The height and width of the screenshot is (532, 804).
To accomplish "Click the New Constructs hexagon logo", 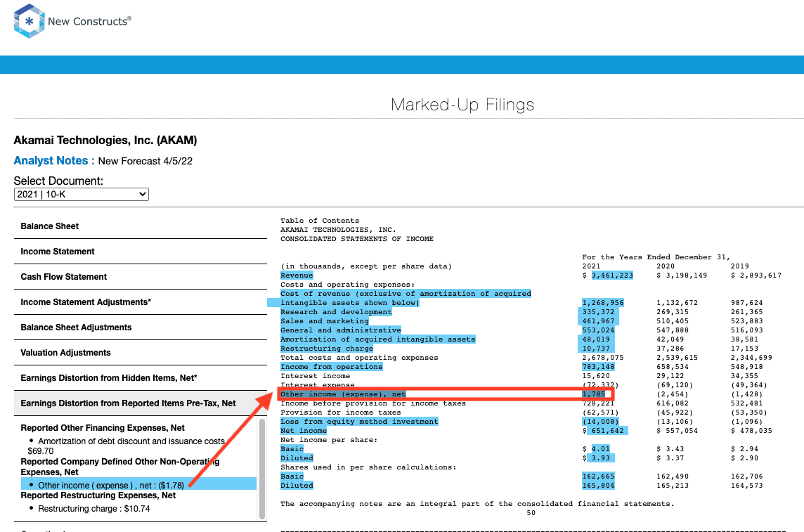I will coord(30,21).
